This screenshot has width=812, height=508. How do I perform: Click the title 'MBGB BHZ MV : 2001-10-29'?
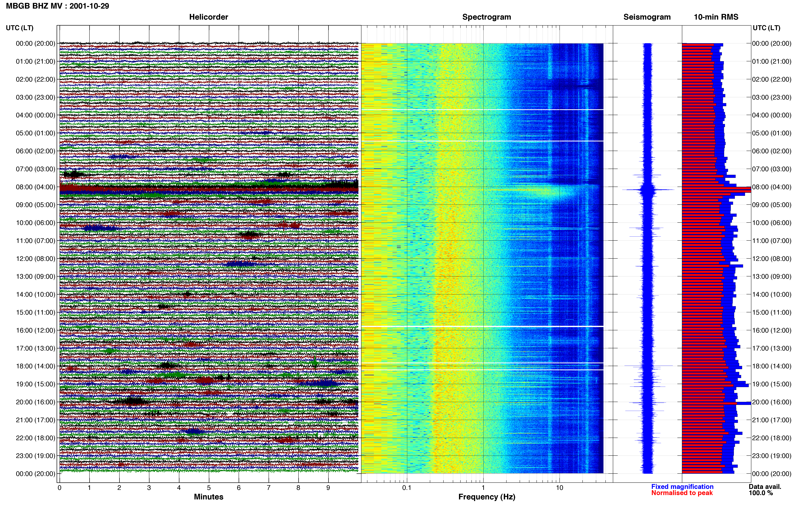tap(57, 6)
